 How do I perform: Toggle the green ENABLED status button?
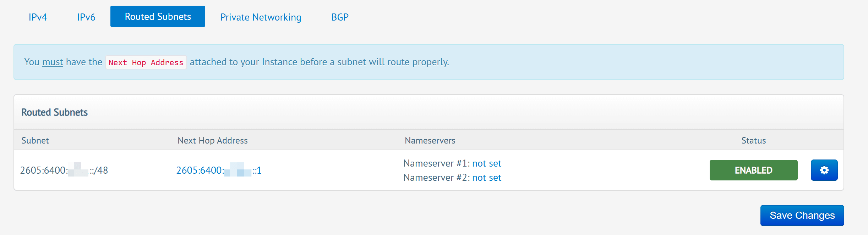[x=753, y=170]
